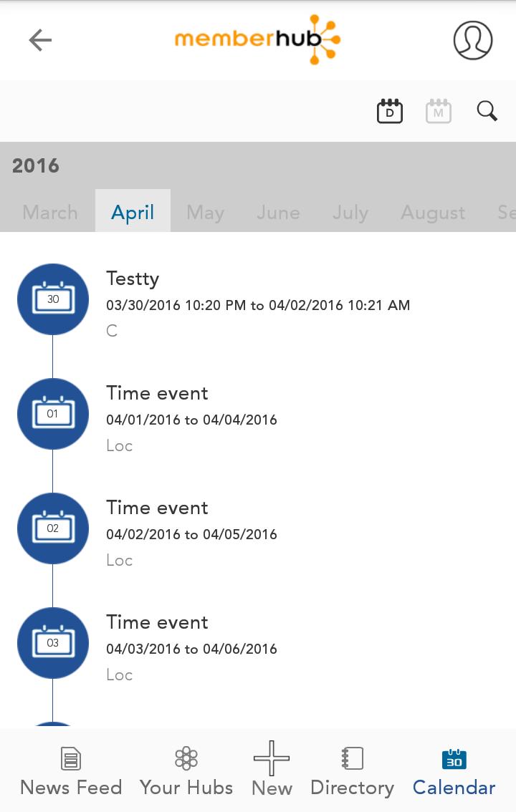Tap the 01 date circle icon
516x812 pixels.
[53, 414]
